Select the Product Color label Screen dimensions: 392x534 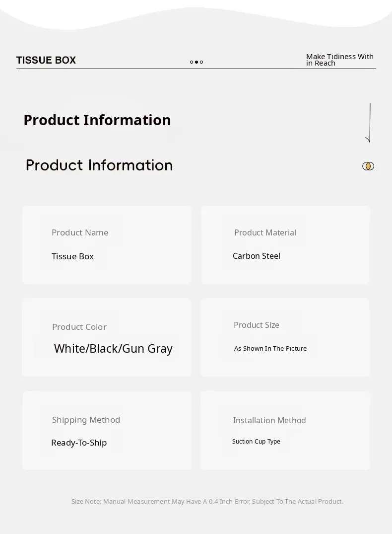pyautogui.click(x=79, y=327)
